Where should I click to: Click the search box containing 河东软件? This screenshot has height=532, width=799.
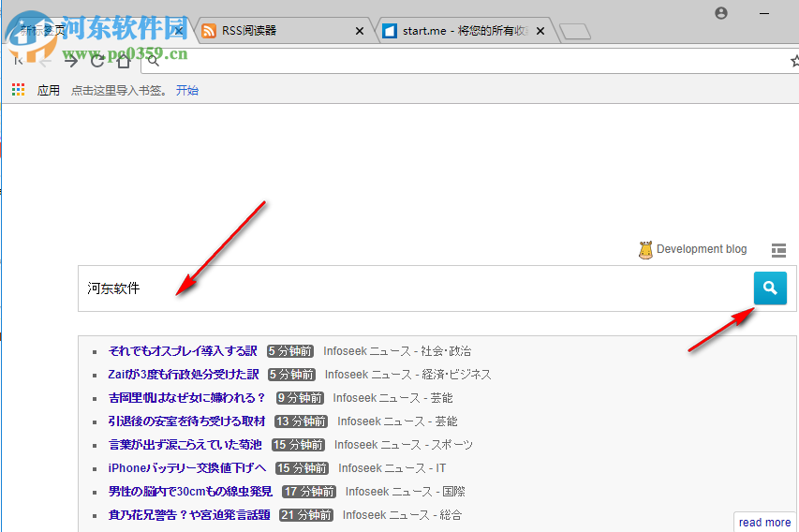click(x=415, y=288)
